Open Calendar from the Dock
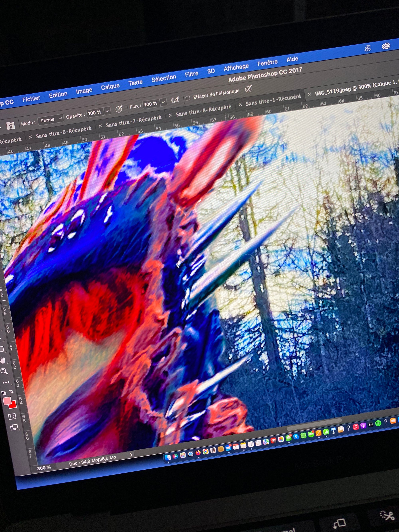Screen dimensions: 399x532 click(236, 447)
